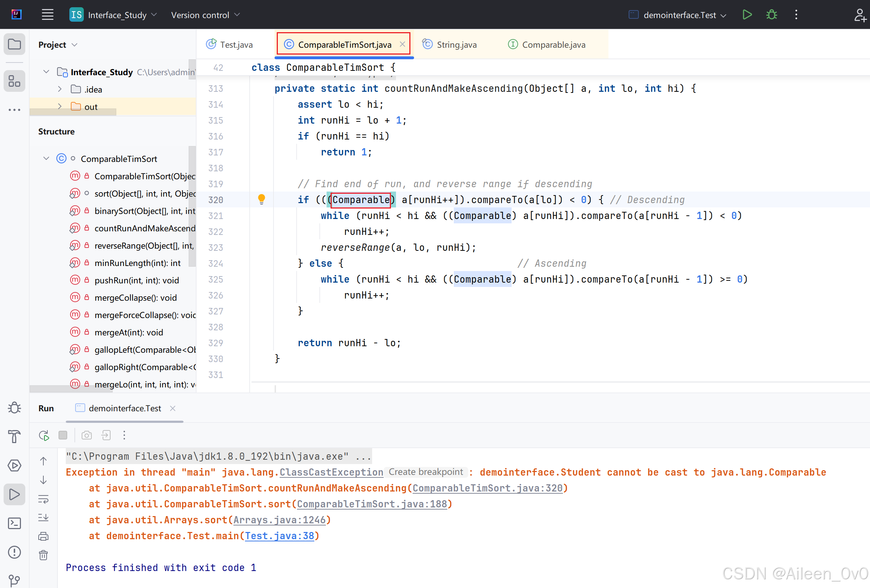Click the exit/restore layout icon in Run toolbar
The image size is (870, 588).
pyautogui.click(x=106, y=435)
